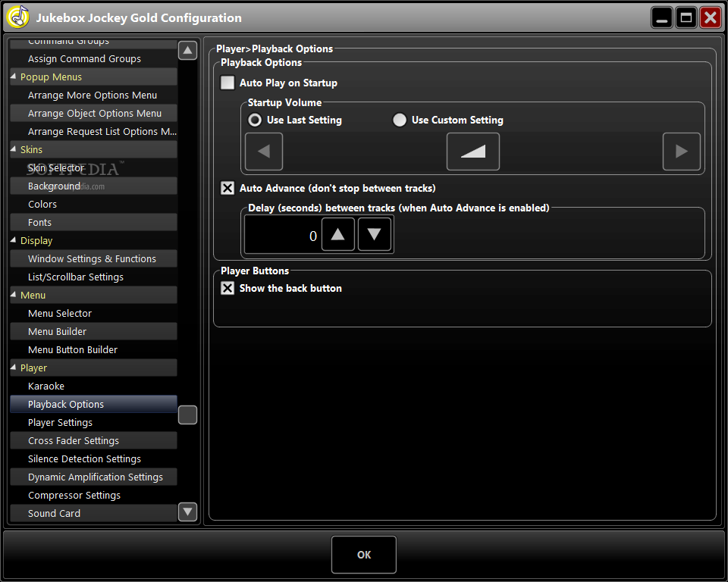This screenshot has width=728, height=582.
Task: Open Assign Command Groups page
Action: click(93, 58)
